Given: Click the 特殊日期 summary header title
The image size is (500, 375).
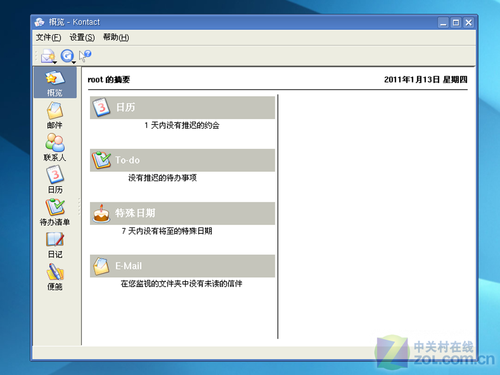Looking at the screenshot, I should tap(135, 213).
